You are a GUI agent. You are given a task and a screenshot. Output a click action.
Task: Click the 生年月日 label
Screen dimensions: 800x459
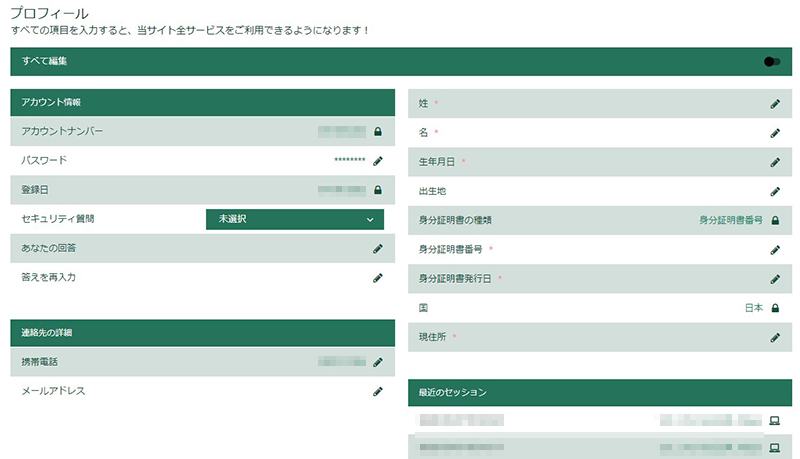[436, 162]
